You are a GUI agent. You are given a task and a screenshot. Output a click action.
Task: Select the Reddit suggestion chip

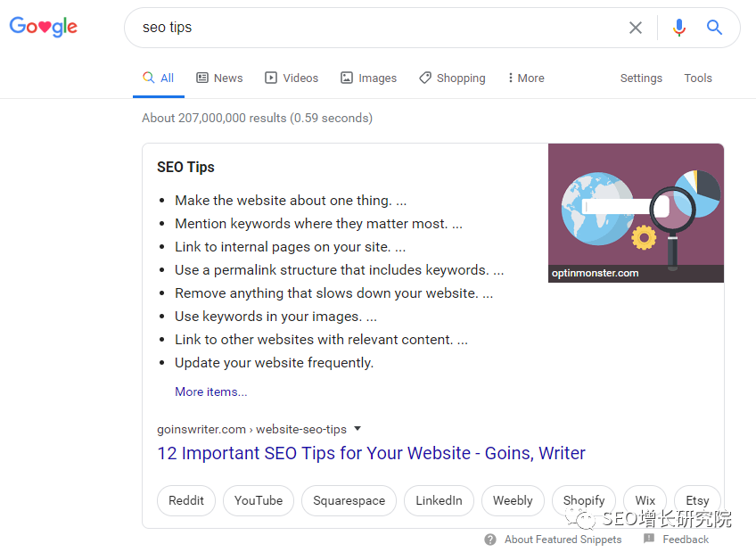[x=186, y=500]
